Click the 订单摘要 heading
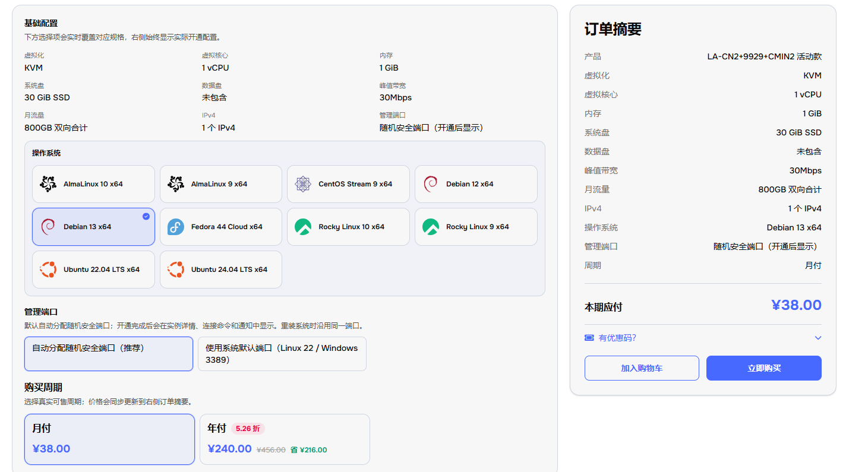868x472 pixels. click(613, 30)
